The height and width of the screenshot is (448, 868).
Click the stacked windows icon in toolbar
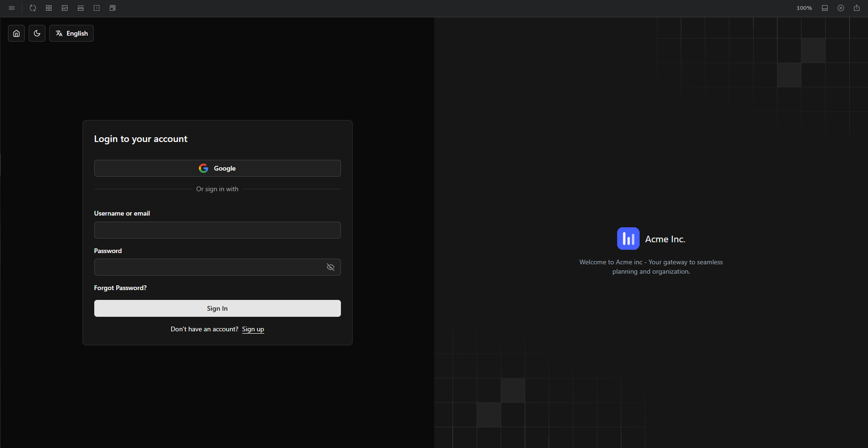click(113, 8)
